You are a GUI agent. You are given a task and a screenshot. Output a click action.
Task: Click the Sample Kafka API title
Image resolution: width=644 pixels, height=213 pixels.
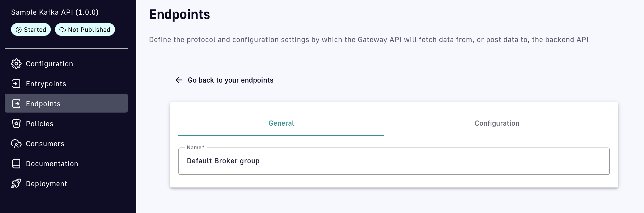pyautogui.click(x=55, y=12)
